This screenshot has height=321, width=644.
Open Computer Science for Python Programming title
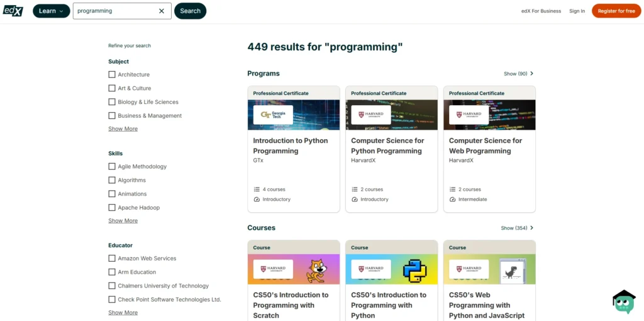387,146
